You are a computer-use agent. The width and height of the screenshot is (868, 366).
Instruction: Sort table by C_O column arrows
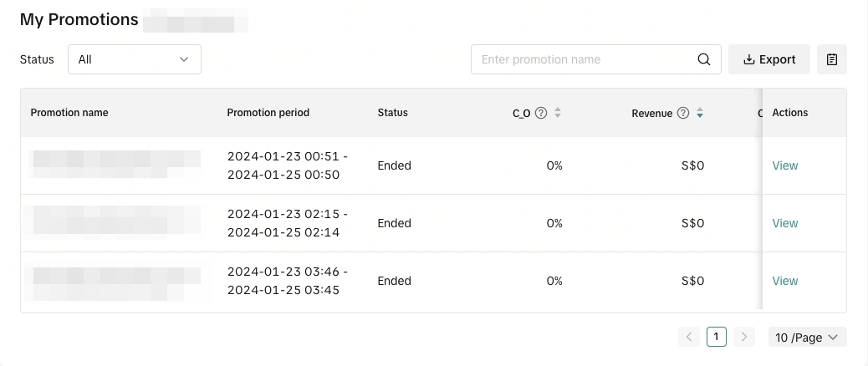point(558,113)
